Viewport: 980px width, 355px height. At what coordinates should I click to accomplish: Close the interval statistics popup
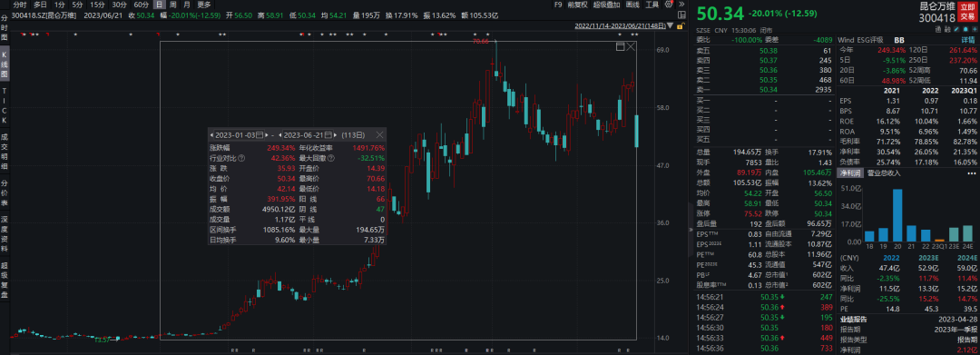pos(379,134)
